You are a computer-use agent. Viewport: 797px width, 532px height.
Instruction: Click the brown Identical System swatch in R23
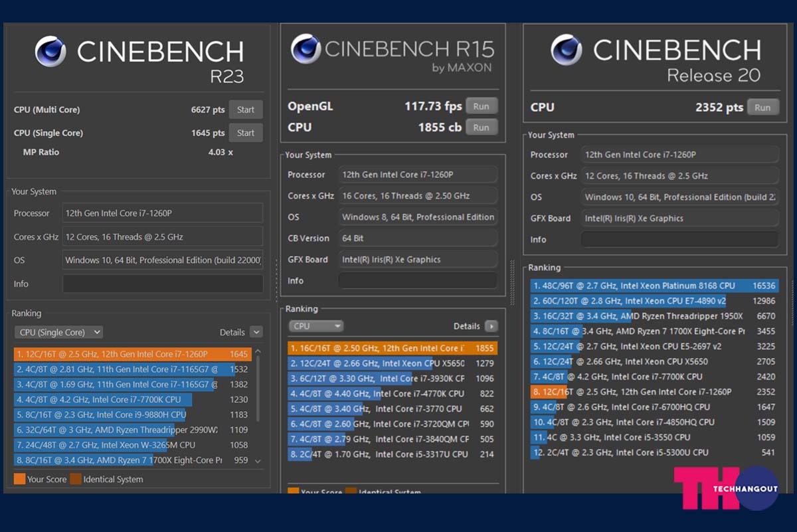pos(75,479)
